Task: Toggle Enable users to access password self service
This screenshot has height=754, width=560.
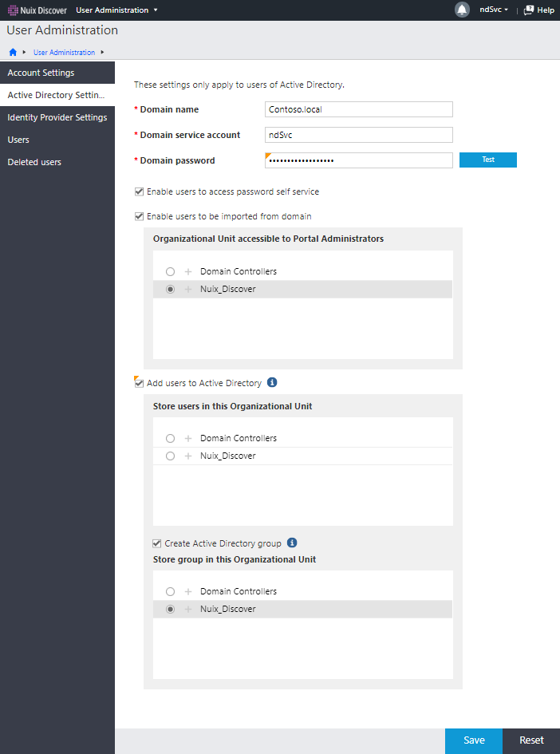Action: coord(140,192)
